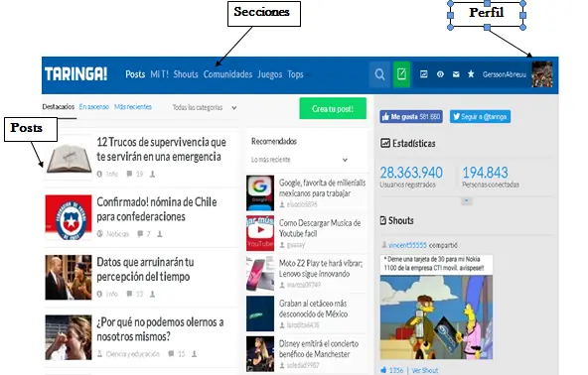Open Moto Z2 Play te hará vibrar post
Image resolution: width=588 pixels, height=375 pixels.
321,268
